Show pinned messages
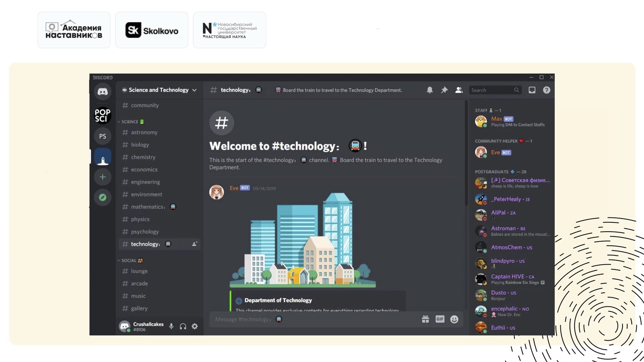 coord(444,90)
